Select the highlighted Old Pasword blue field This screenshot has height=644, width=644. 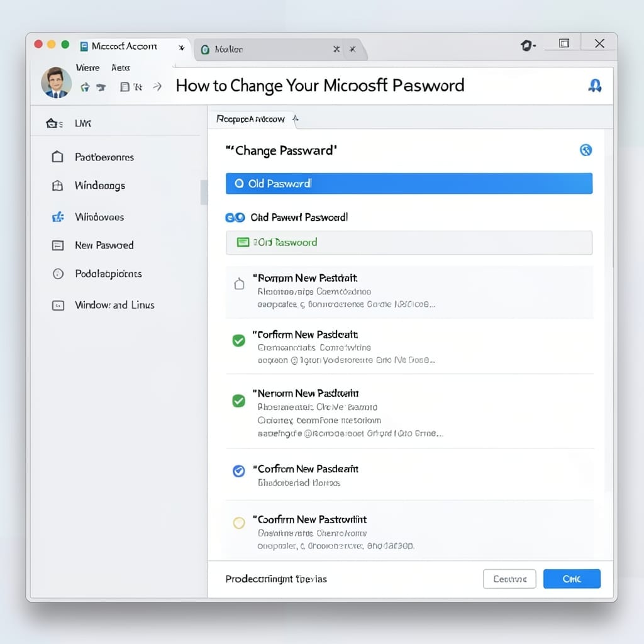(409, 183)
